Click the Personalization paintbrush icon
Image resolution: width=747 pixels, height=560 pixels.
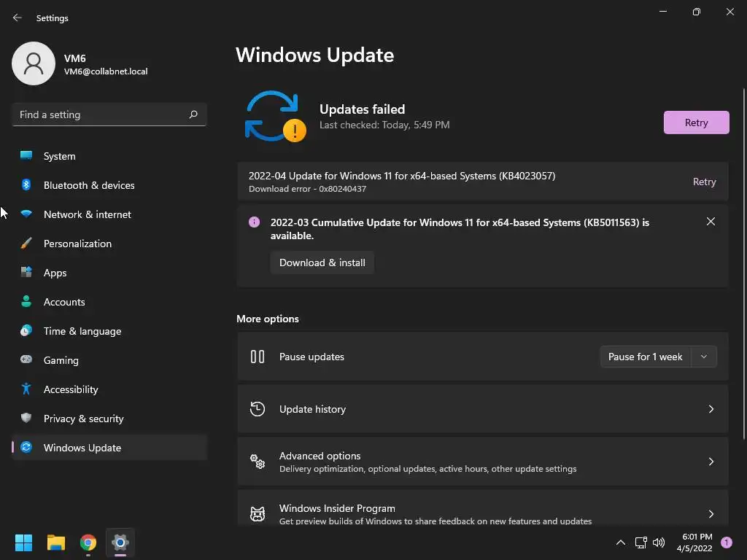click(x=26, y=244)
